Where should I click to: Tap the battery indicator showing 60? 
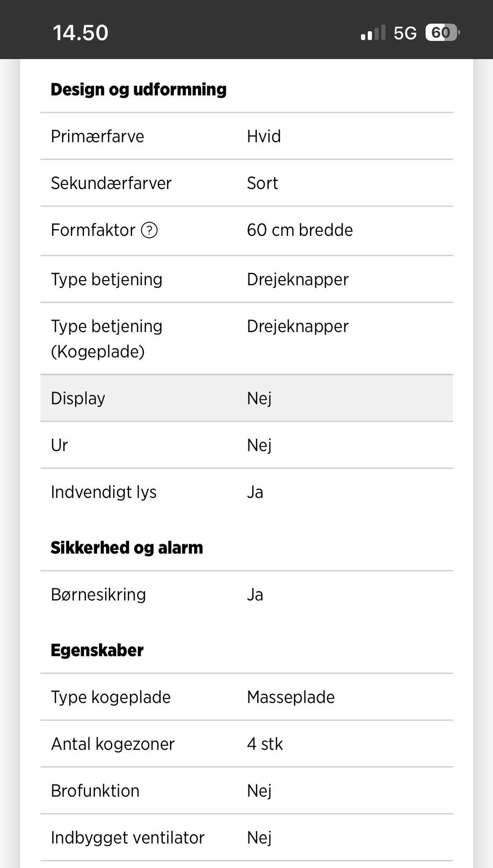tap(442, 33)
